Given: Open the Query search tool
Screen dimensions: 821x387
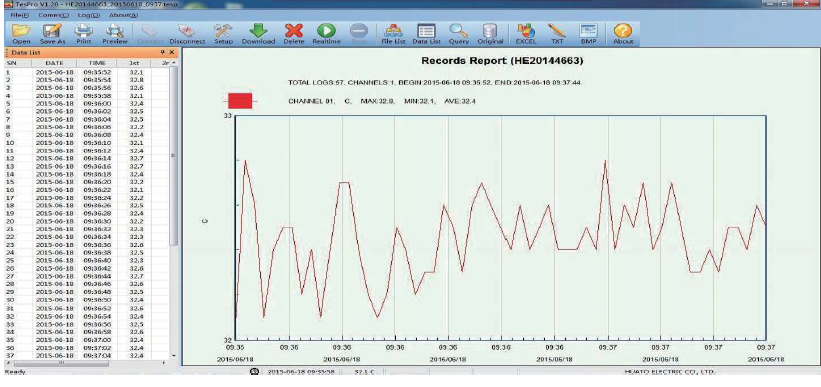Looking at the screenshot, I should tap(459, 34).
